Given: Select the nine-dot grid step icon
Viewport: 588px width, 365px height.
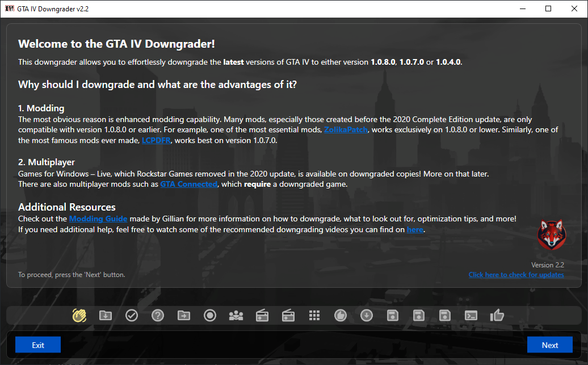Looking at the screenshot, I should point(314,316).
